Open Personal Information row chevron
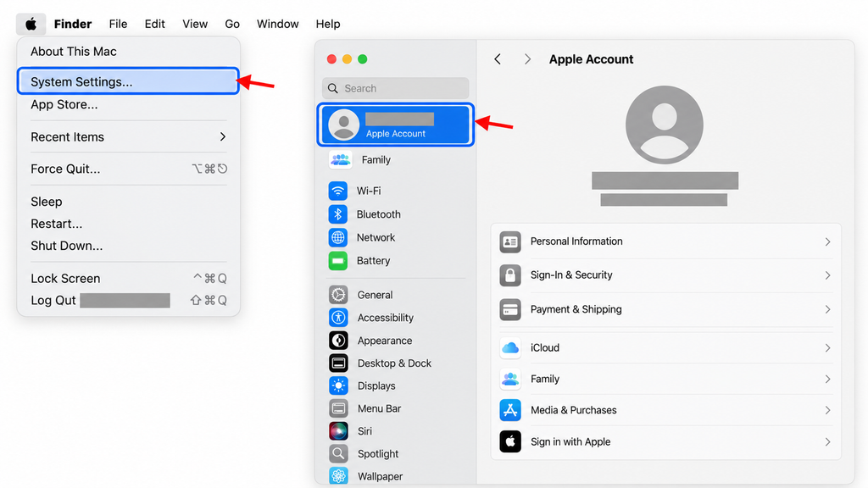Image resolution: width=868 pixels, height=488 pixels. pos(827,241)
